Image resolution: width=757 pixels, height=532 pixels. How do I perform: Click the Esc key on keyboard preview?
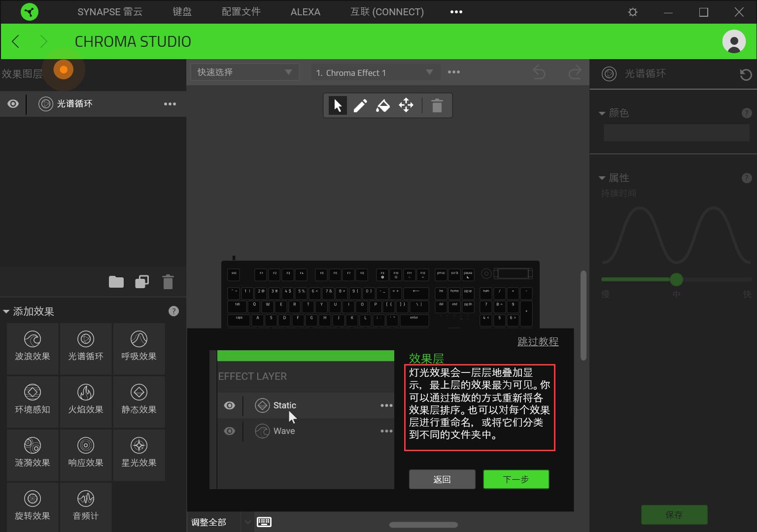point(234,274)
